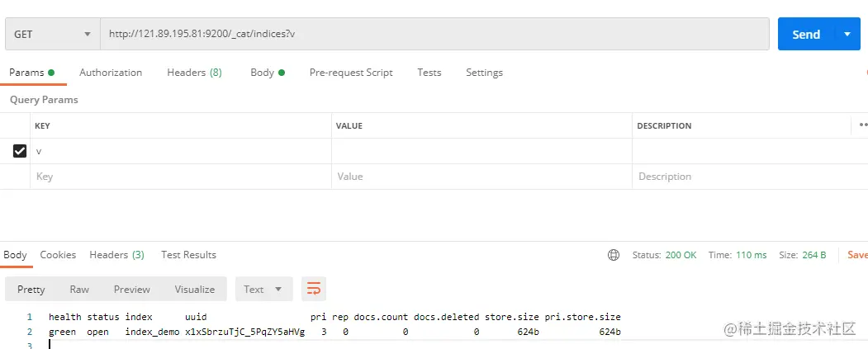The width and height of the screenshot is (868, 349).
Task: Click the VALUE column header
Action: pyautogui.click(x=349, y=125)
